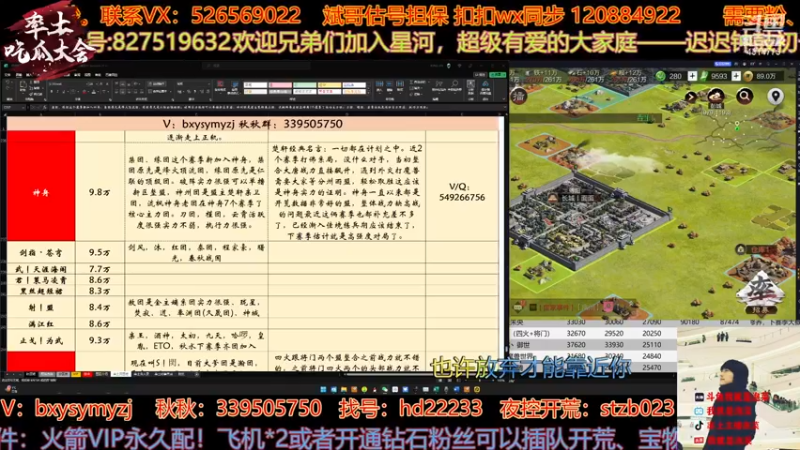Select the yellow sheet tab
800x450 pixels.
click(x=76, y=374)
